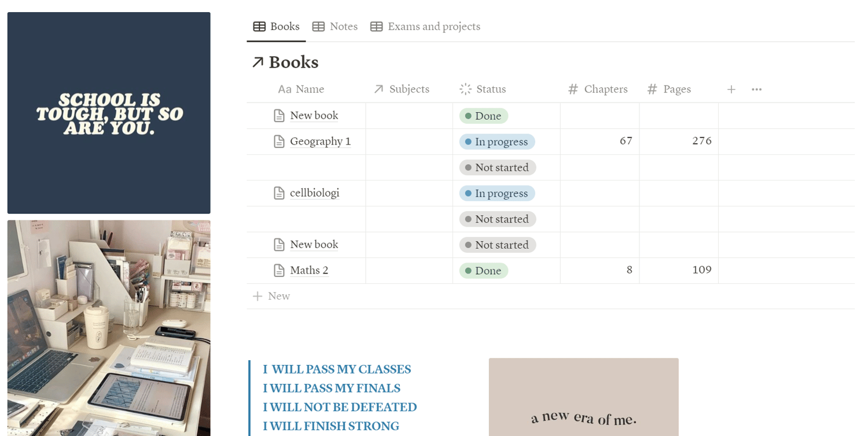Image resolution: width=868 pixels, height=436 pixels.
Task: Click the page icon beside Maths 2
Action: (279, 270)
